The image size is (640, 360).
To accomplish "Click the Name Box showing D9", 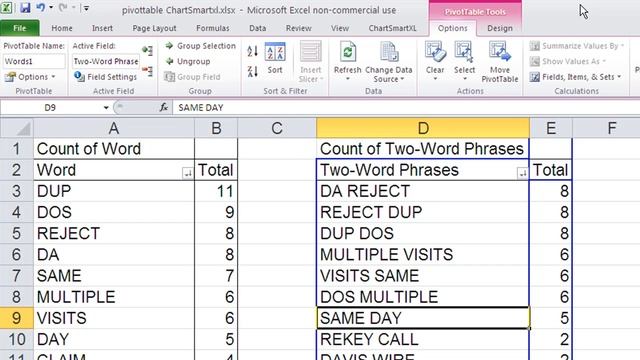I will pyautogui.click(x=51, y=108).
